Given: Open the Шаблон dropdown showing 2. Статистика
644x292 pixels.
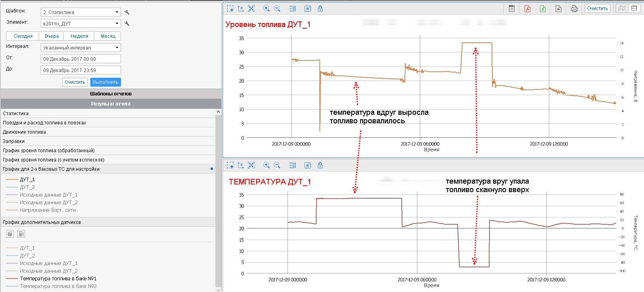Looking at the screenshot, I should (x=81, y=12).
